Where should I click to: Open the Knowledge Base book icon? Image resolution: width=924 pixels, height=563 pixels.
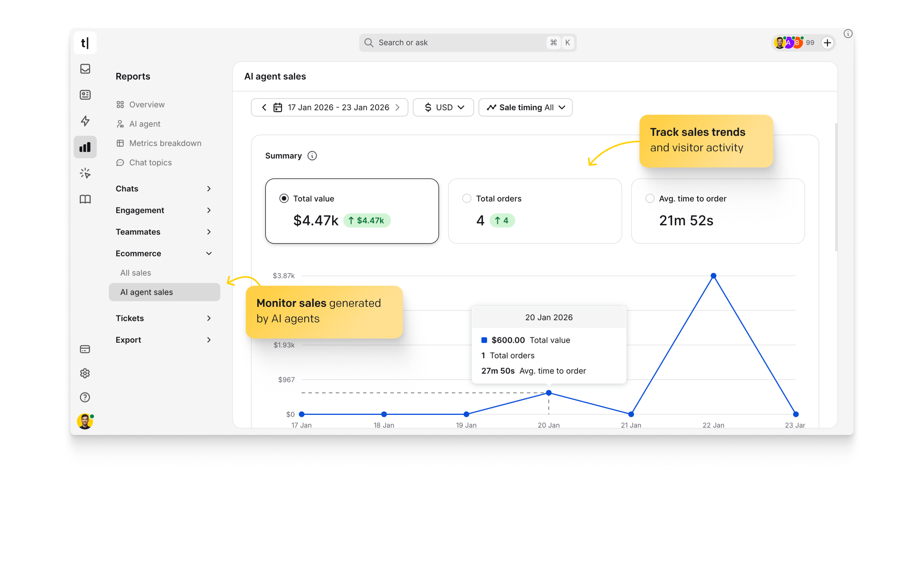tap(85, 200)
